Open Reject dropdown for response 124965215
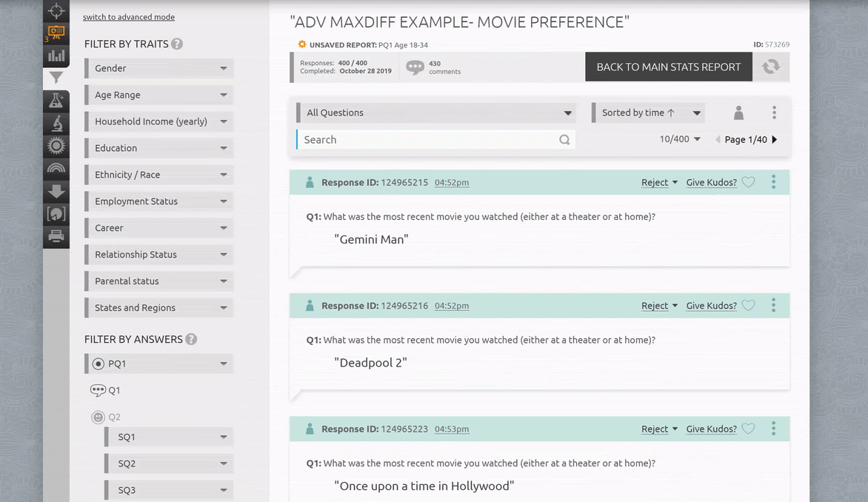Image resolution: width=868 pixels, height=502 pixels. click(x=659, y=182)
